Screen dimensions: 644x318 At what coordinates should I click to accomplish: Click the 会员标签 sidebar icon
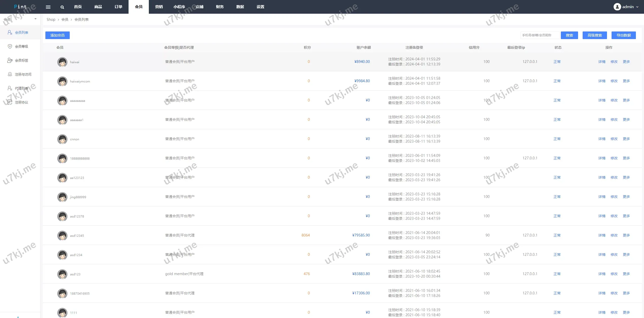10,60
